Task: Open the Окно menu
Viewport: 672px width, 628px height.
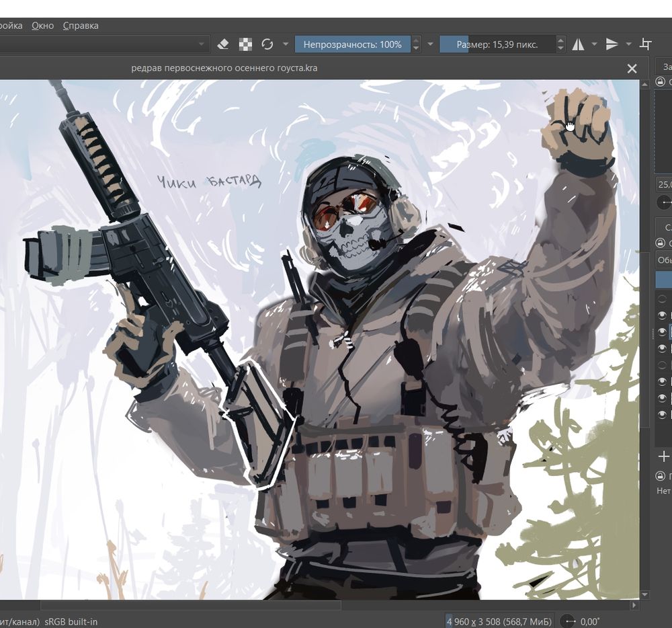Action: point(43,26)
